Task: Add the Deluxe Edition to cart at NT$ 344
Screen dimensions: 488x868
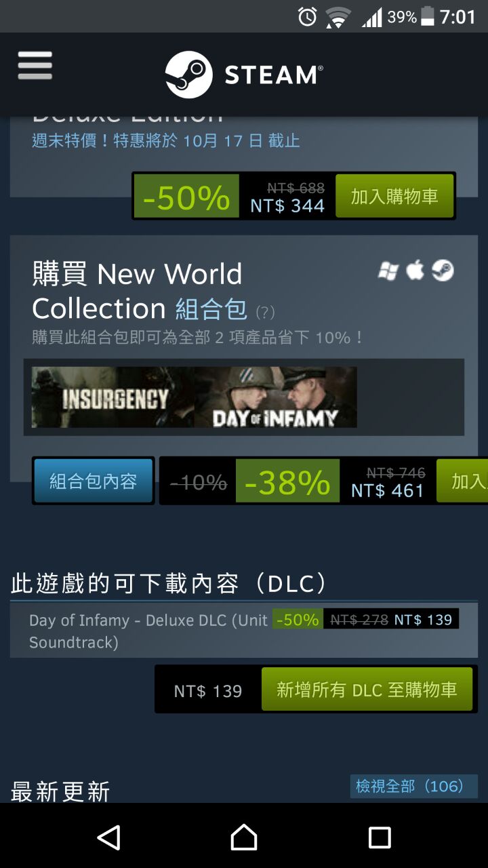Action: tap(394, 196)
